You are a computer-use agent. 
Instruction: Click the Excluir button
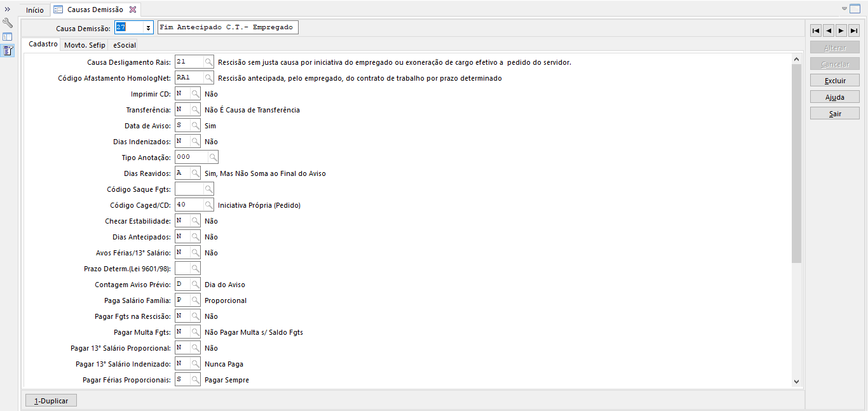coord(835,81)
